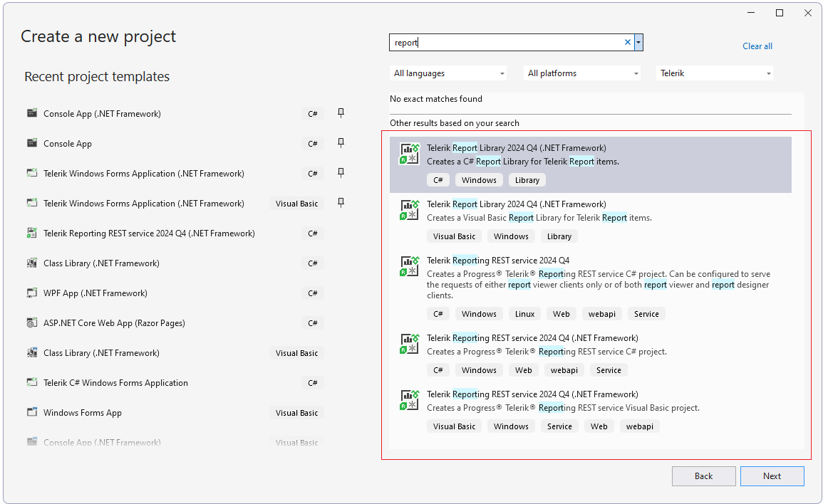Toggle pin on Visual Basic Telerik Windows Forms Application
This screenshot has width=823, height=504.
341,203
